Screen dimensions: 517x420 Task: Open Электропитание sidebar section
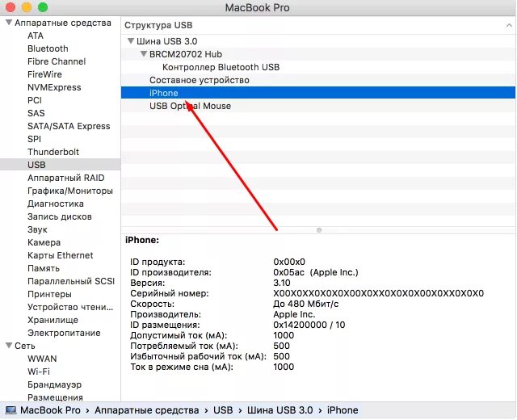(64, 333)
